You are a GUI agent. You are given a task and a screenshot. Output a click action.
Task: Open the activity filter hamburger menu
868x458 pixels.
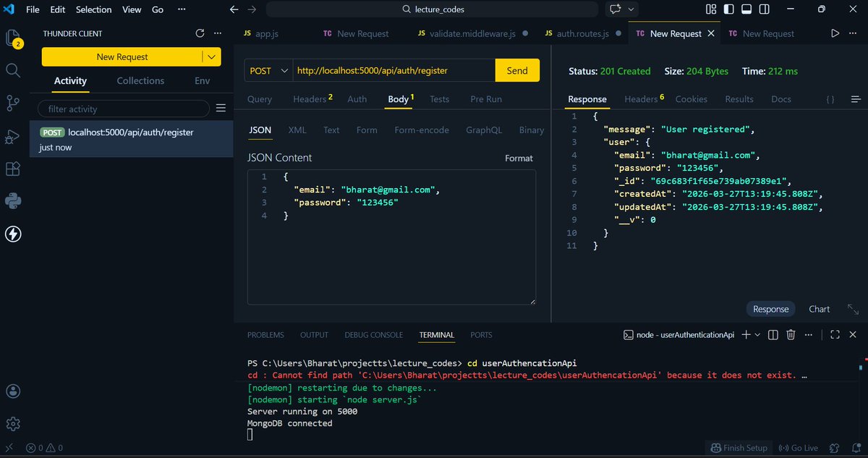pos(221,109)
